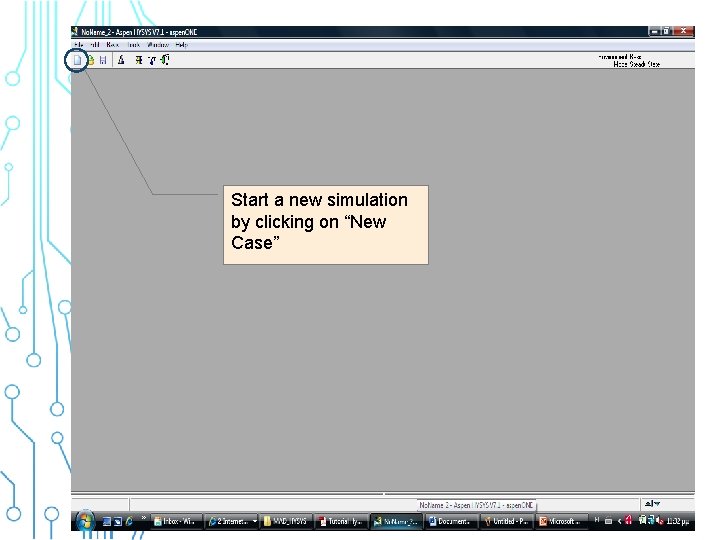This screenshot has height=540, width=720.
Task: Switch to the Microsoft PowerPoint taskbar button
Action: point(561,522)
